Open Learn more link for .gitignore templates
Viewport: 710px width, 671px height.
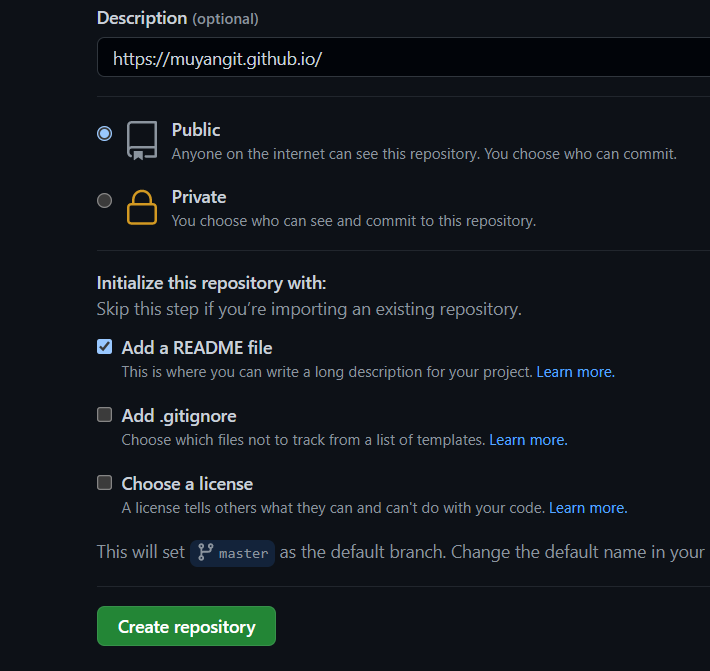(x=527, y=440)
